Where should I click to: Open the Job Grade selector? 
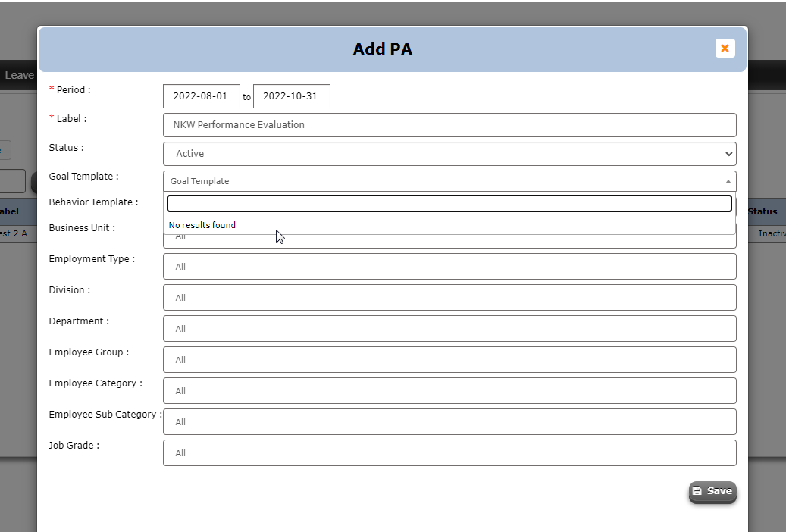[449, 452]
